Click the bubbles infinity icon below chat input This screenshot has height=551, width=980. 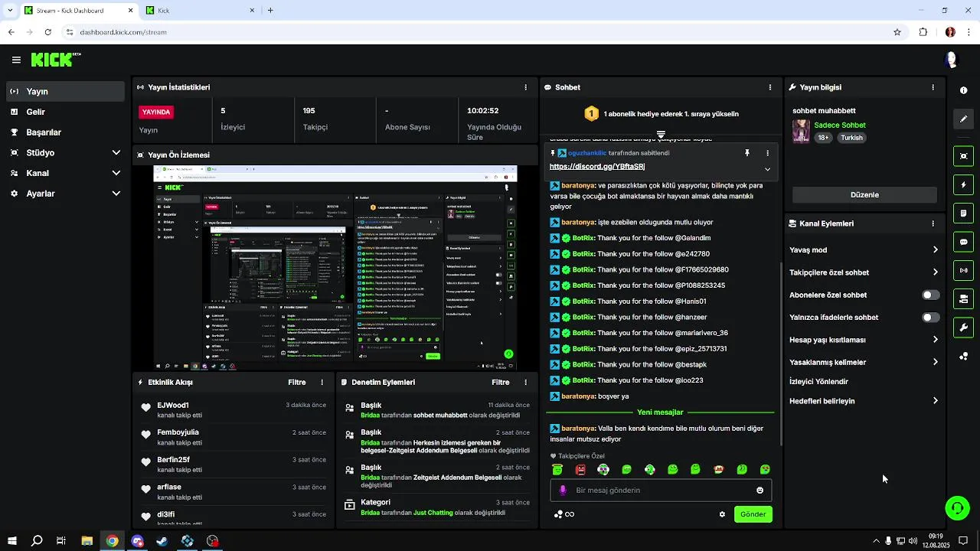tap(564, 514)
